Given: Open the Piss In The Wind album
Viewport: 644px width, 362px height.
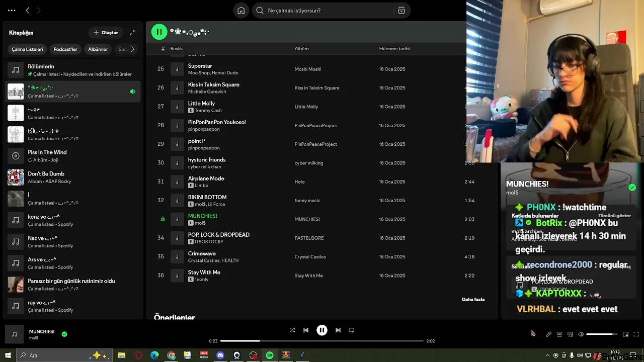Looking at the screenshot, I should click(x=73, y=156).
